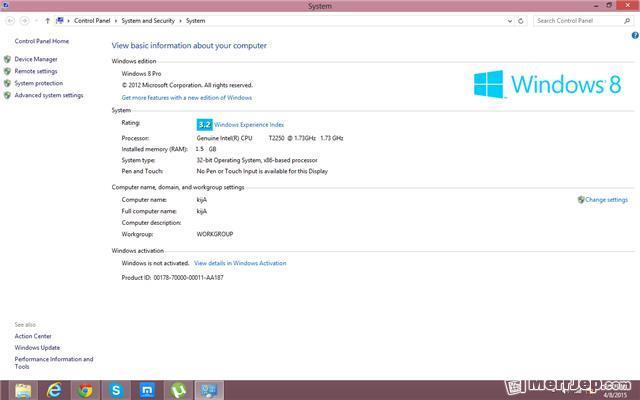Click the computer icon in address bar
640x400 pixels.
(60, 20)
